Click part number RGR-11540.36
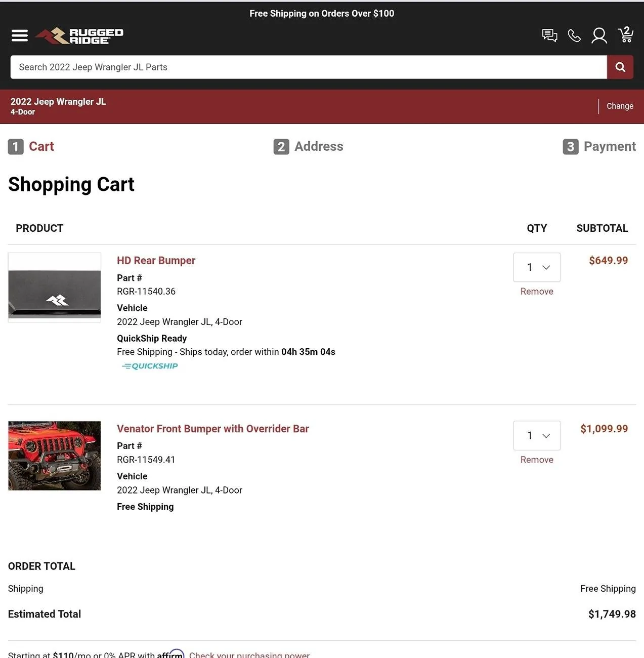Image resolution: width=644 pixels, height=658 pixels. click(146, 292)
